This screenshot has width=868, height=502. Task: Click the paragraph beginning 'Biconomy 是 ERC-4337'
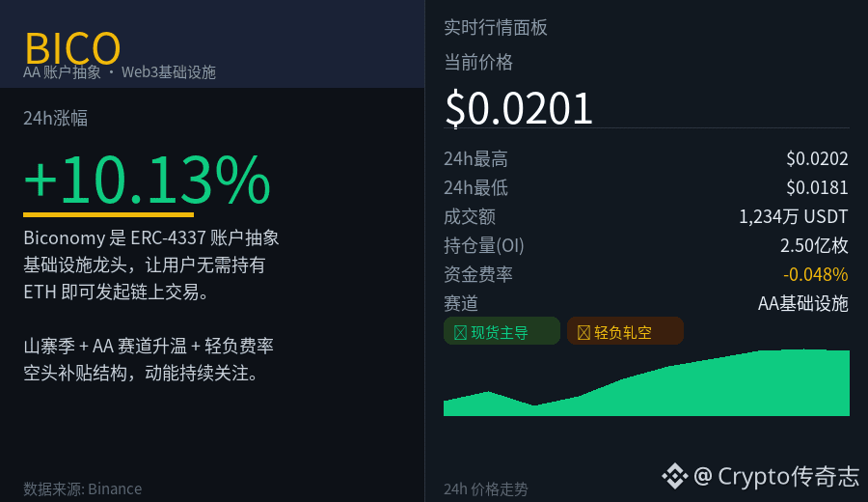151,265
